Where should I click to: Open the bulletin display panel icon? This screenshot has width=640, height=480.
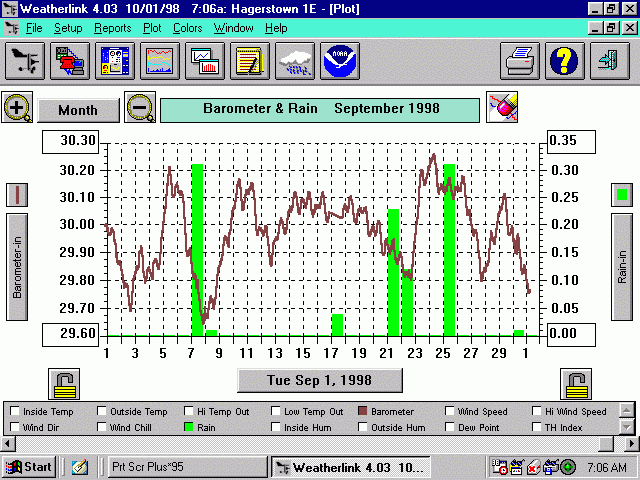pos(115,61)
